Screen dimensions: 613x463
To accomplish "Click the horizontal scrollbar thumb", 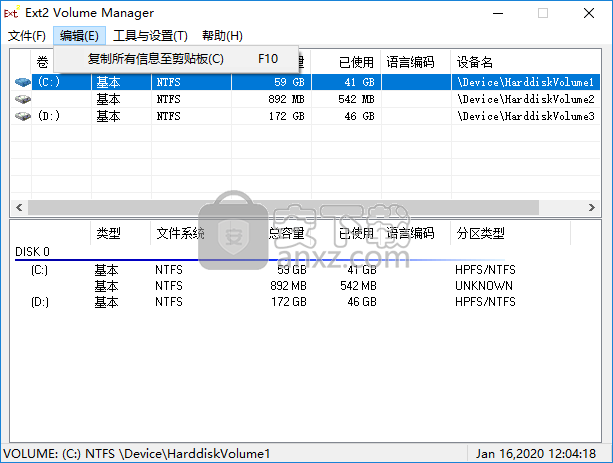I will pos(283,207).
